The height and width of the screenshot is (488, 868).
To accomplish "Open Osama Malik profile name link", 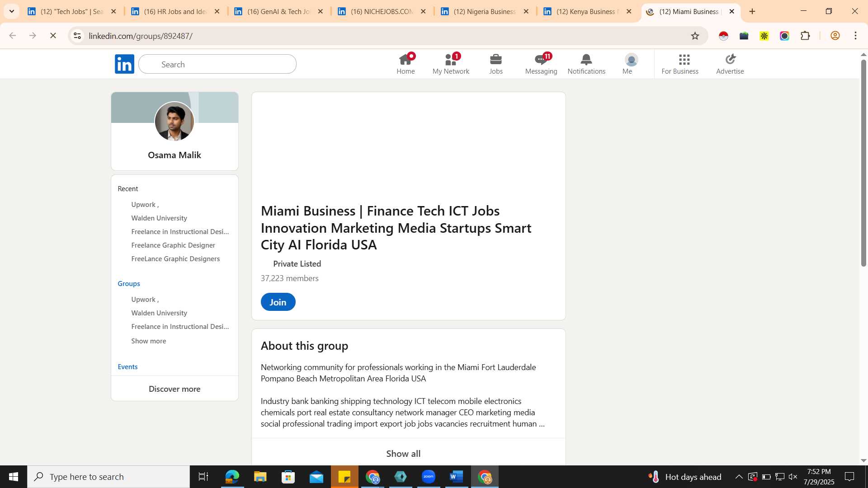I will [175, 155].
